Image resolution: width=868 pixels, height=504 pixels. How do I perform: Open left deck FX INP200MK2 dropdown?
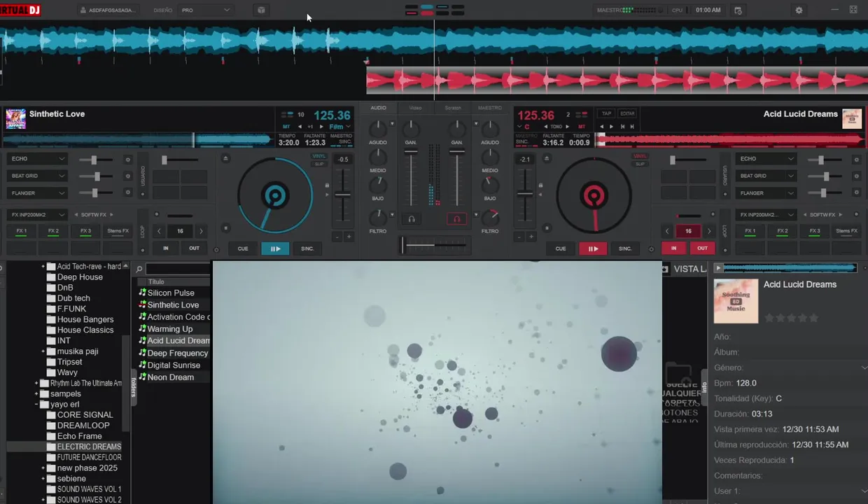(37, 215)
